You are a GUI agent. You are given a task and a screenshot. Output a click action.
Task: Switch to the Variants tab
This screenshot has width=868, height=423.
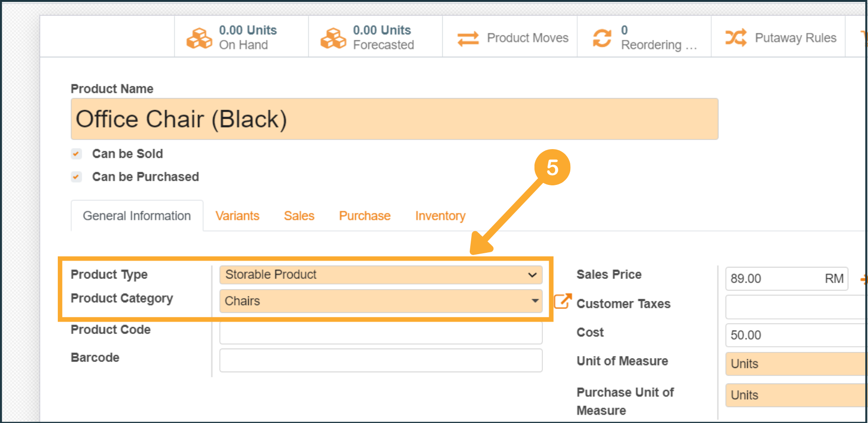[x=237, y=216]
